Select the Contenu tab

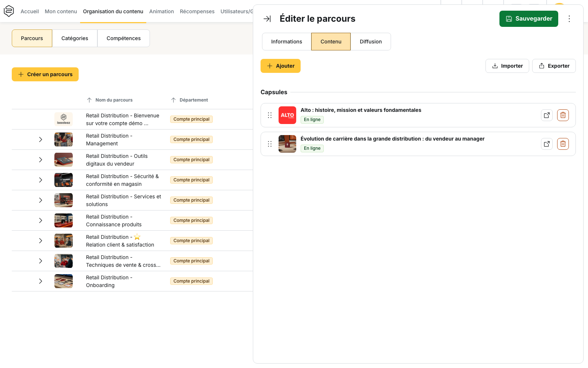(331, 42)
